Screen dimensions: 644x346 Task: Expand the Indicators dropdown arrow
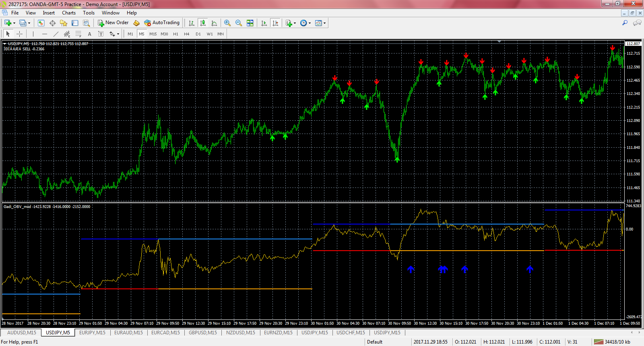pos(295,23)
